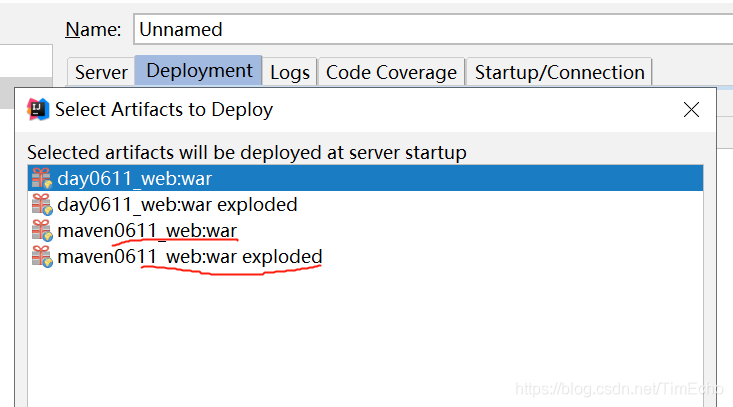Close the Select Artifacts to Deploy dialog

coord(691,110)
